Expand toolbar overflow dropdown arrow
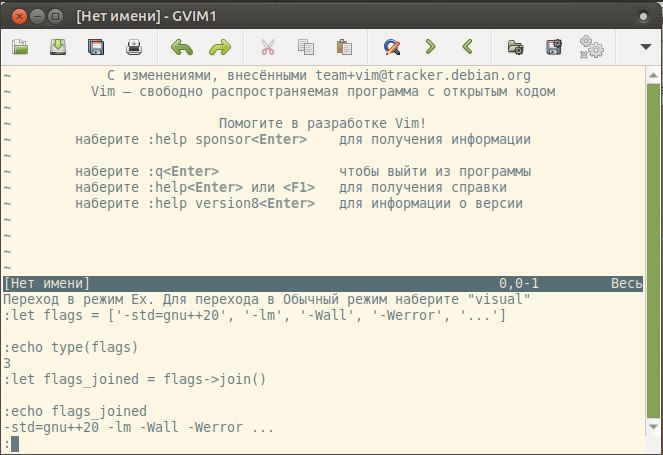 pyautogui.click(x=645, y=47)
